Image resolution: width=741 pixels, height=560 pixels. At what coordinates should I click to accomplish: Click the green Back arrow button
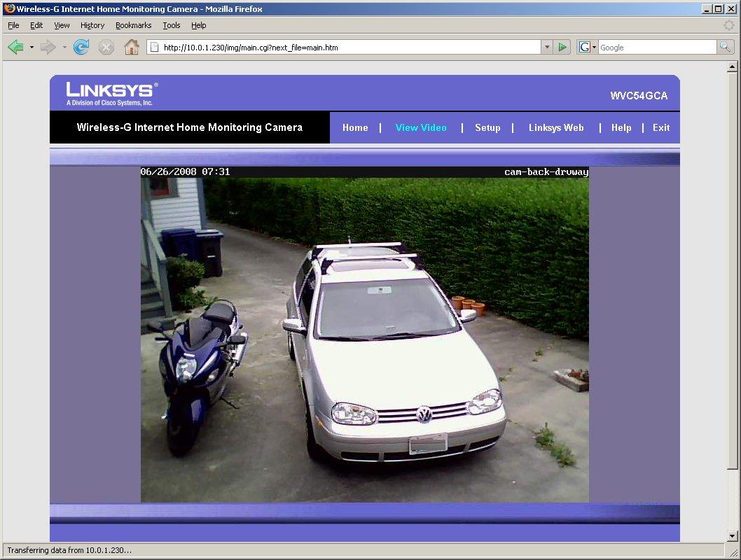pos(15,47)
